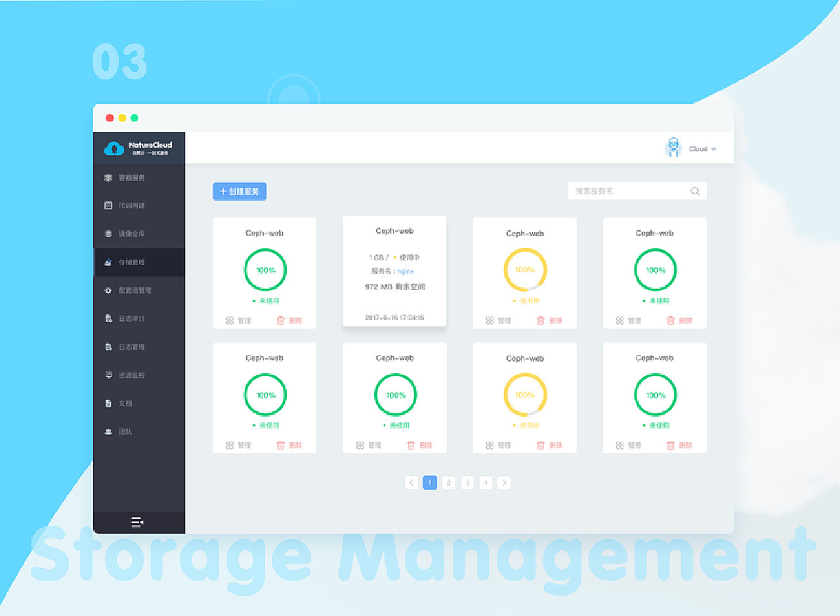The height and width of the screenshot is (616, 840).
Task: Click 删除 trash icon on top row's third card
Action: tap(541, 321)
